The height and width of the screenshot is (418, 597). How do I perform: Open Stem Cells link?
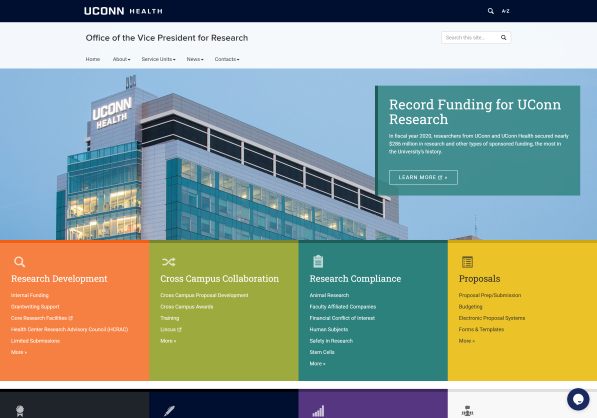pyautogui.click(x=322, y=353)
